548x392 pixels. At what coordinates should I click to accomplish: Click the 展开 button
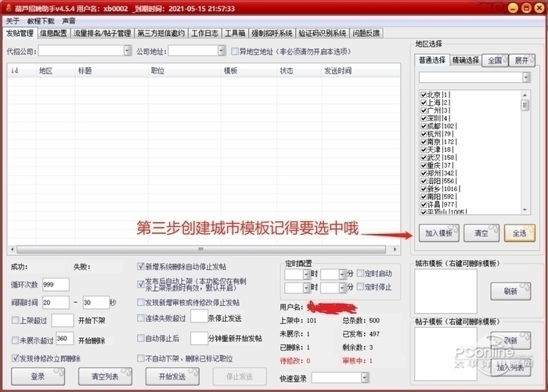click(521, 60)
